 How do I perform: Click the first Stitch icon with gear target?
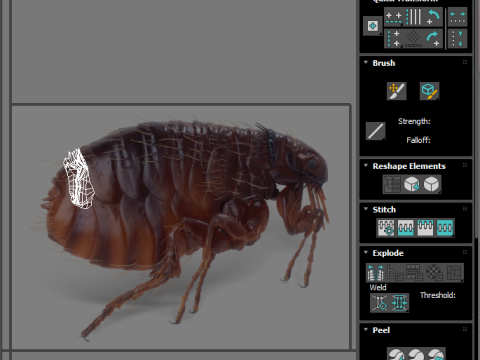coord(386,228)
